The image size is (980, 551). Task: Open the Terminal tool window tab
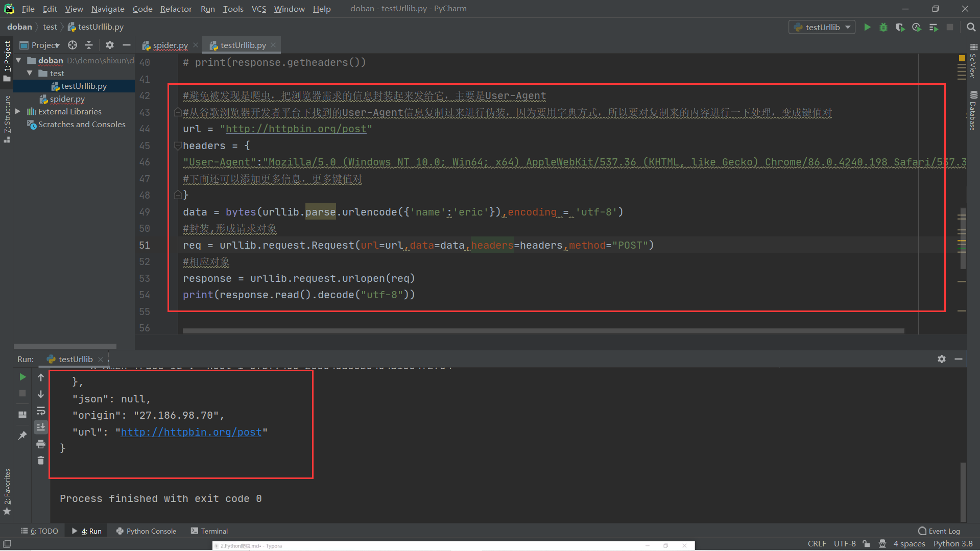point(209,531)
